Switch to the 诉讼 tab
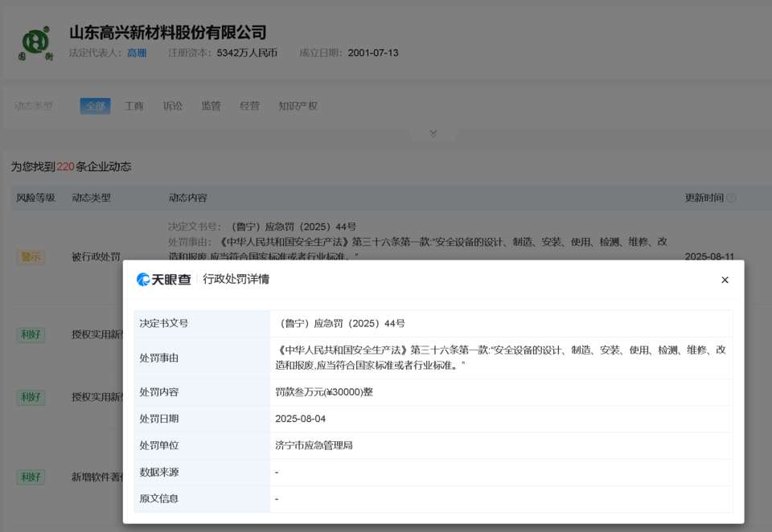Image resolution: width=772 pixels, height=532 pixels. click(172, 106)
